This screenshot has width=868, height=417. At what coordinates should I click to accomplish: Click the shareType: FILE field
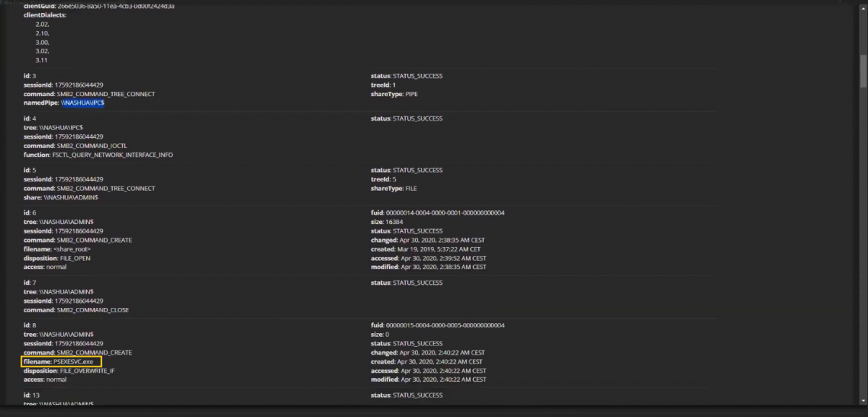[393, 188]
